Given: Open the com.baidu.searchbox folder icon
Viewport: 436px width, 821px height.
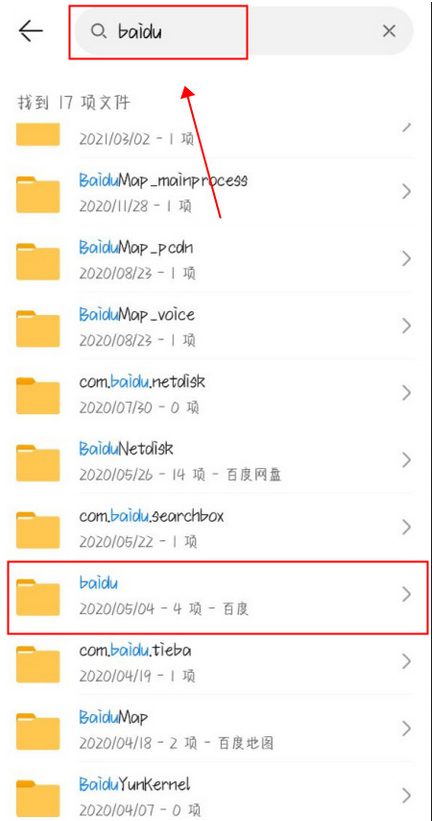Looking at the screenshot, I should tap(38, 529).
